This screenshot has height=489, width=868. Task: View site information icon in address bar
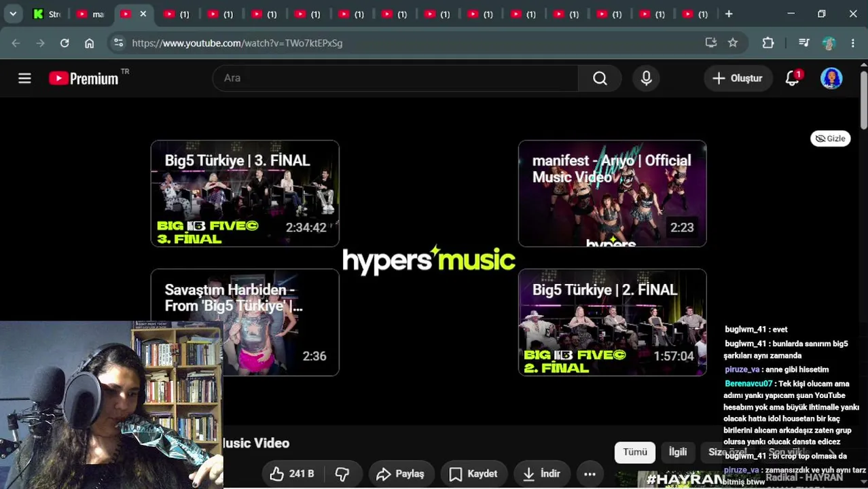click(118, 43)
